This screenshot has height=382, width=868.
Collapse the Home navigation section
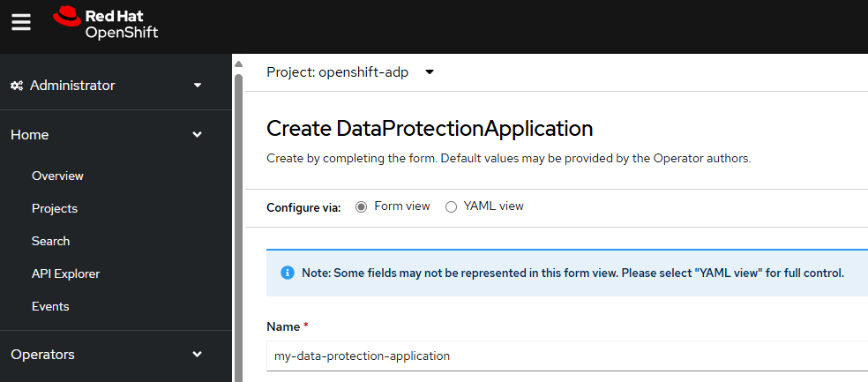click(107, 134)
